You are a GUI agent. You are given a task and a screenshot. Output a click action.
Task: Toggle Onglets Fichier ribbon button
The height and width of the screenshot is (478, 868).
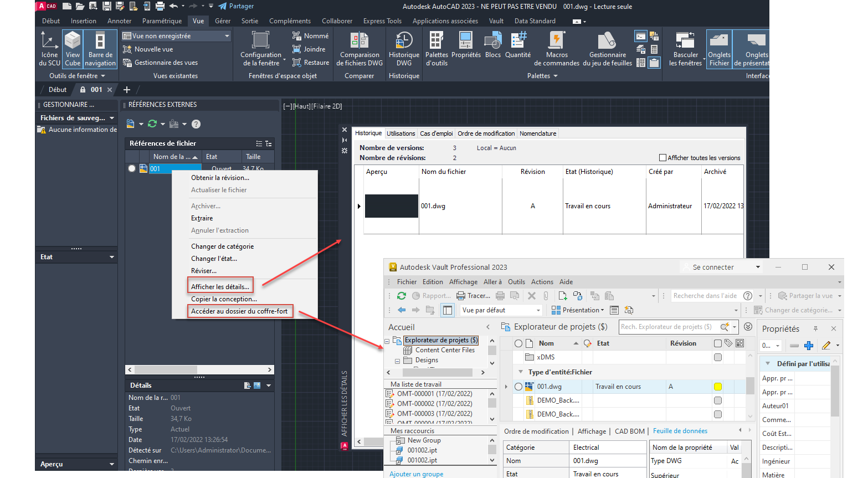[x=719, y=49]
